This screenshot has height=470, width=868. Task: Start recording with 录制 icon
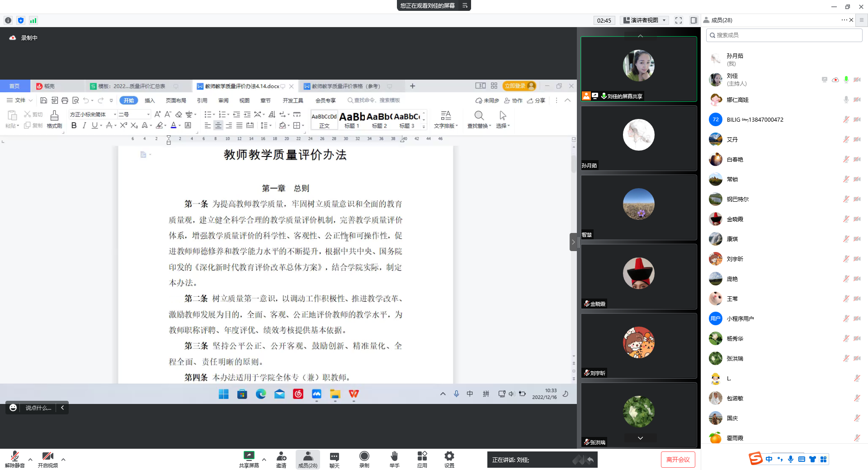364,459
